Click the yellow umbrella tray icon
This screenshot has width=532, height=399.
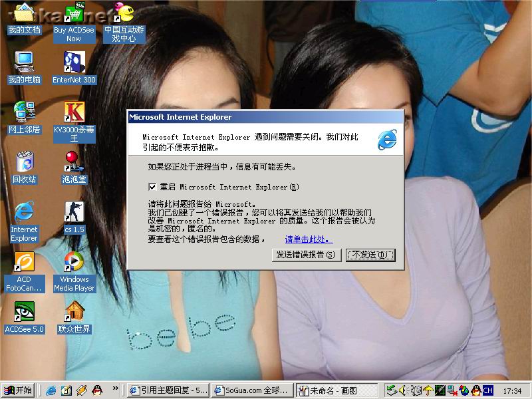pyautogui.click(x=428, y=390)
